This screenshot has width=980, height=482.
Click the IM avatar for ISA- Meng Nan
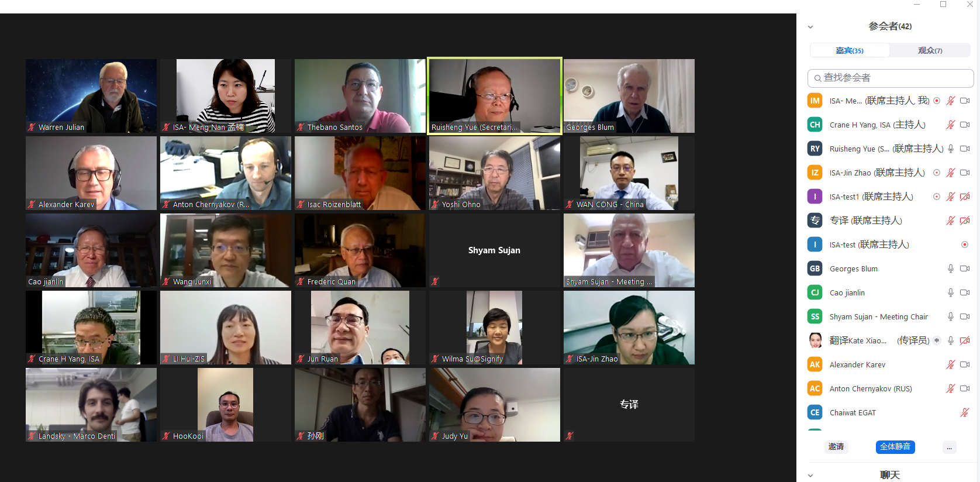tap(815, 101)
